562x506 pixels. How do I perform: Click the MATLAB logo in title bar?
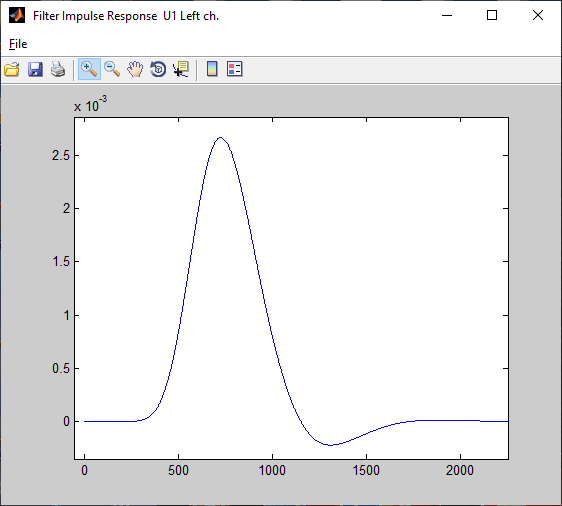pyautogui.click(x=17, y=15)
